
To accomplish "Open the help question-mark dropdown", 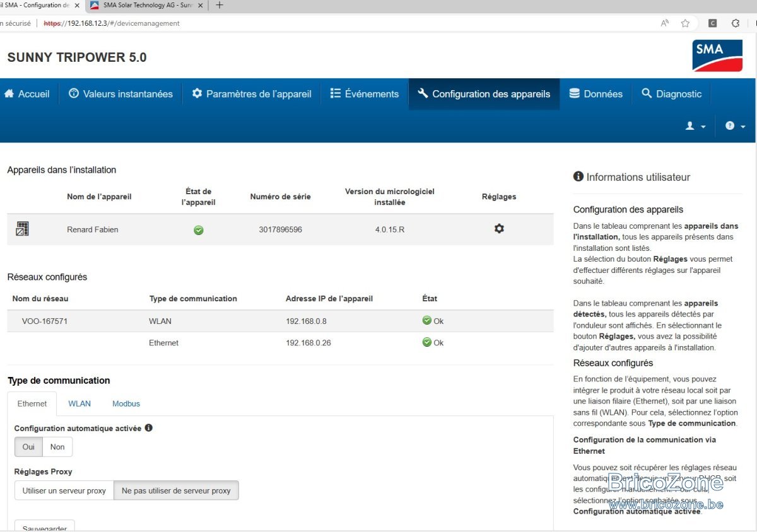I will pyautogui.click(x=736, y=126).
